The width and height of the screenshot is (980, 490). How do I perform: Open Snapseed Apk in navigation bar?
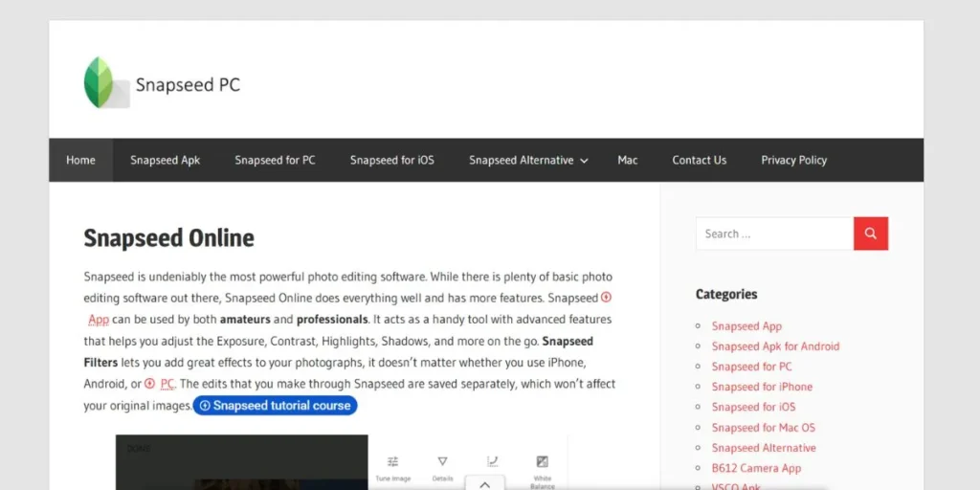coord(165,160)
